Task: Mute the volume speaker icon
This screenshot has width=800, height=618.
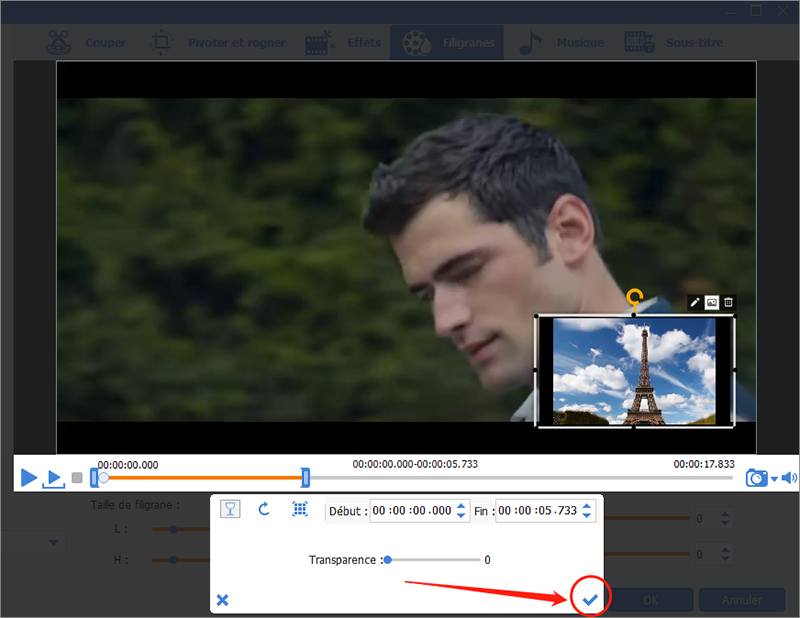Action: (x=789, y=478)
